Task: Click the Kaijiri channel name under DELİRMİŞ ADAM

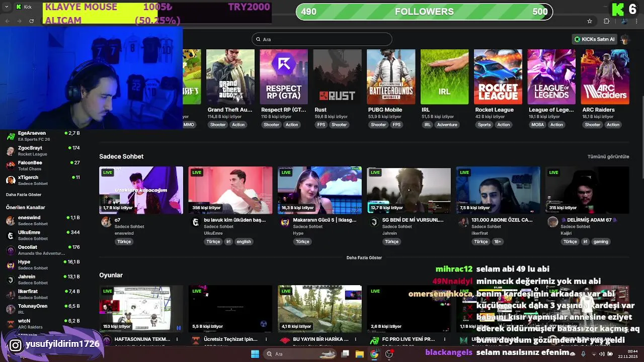Action: coord(566,233)
